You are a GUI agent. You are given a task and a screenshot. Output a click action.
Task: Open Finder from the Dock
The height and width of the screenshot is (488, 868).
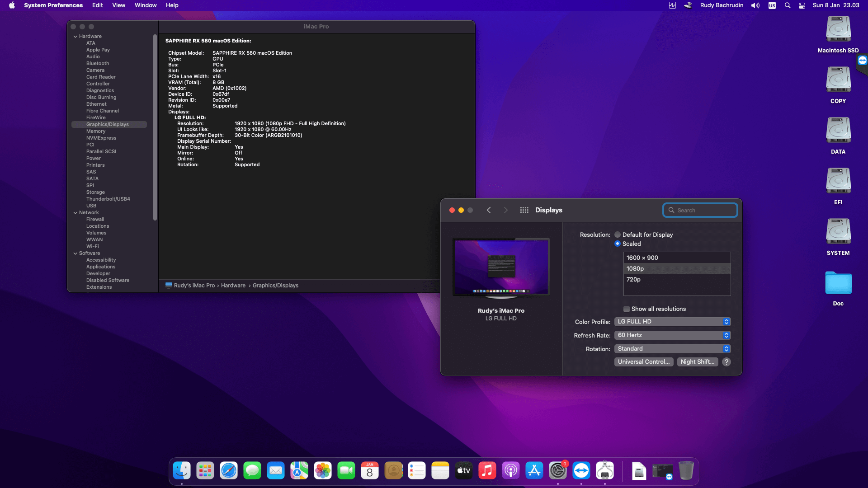[x=182, y=471]
